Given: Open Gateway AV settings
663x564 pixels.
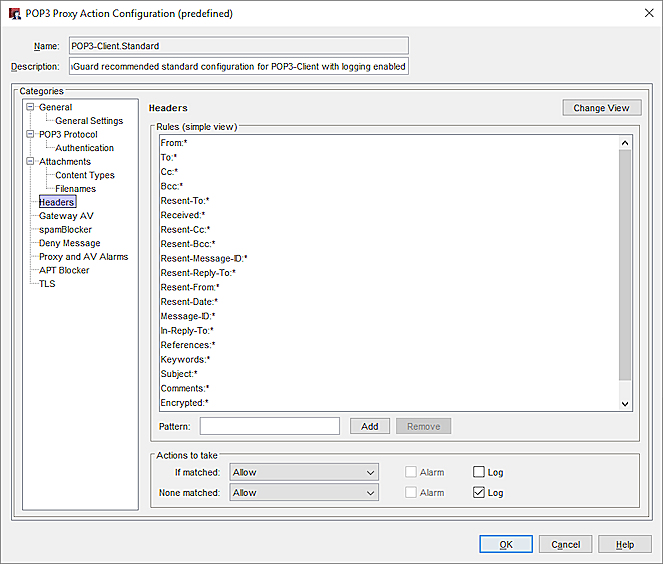Looking at the screenshot, I should click(66, 216).
